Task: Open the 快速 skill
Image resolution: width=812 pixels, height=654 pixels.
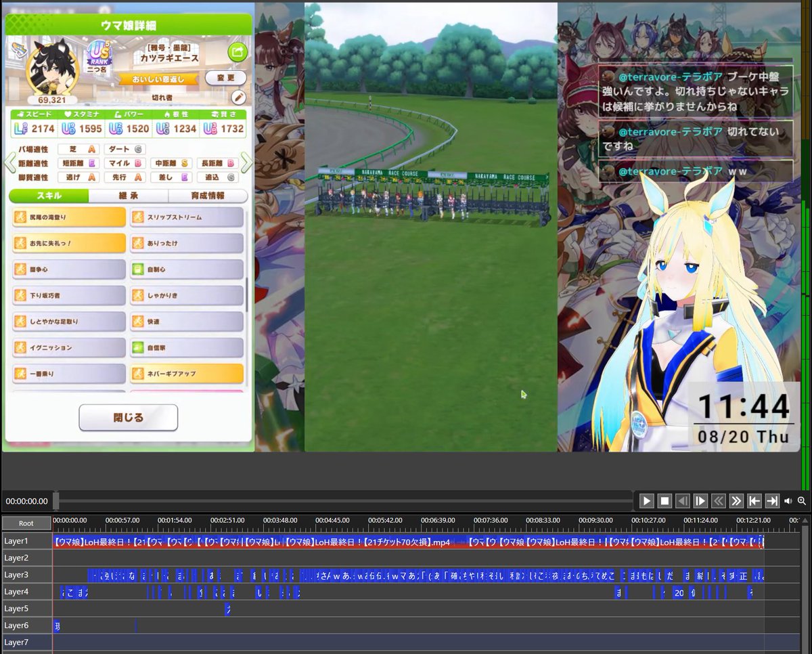Action: click(186, 322)
